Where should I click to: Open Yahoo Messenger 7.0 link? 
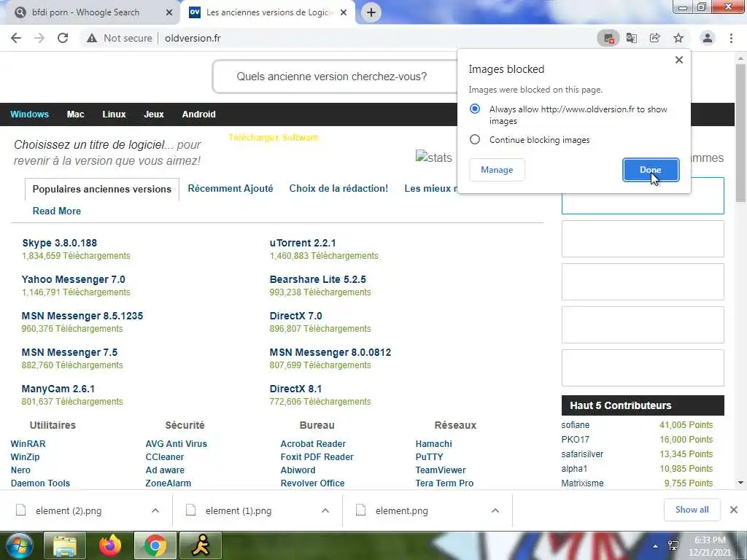[x=74, y=279]
